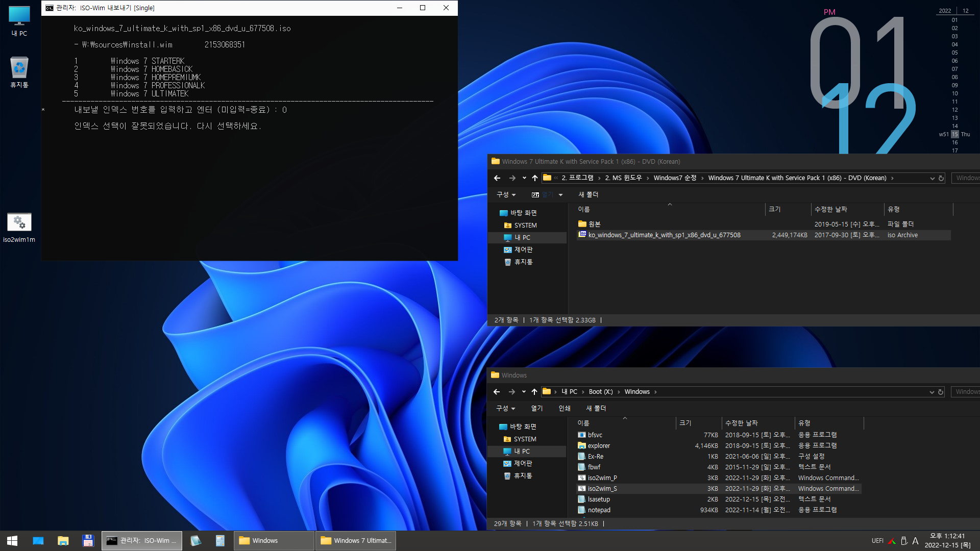Select lsasetup text file
Image resolution: width=980 pixels, height=551 pixels.
[719, 499]
